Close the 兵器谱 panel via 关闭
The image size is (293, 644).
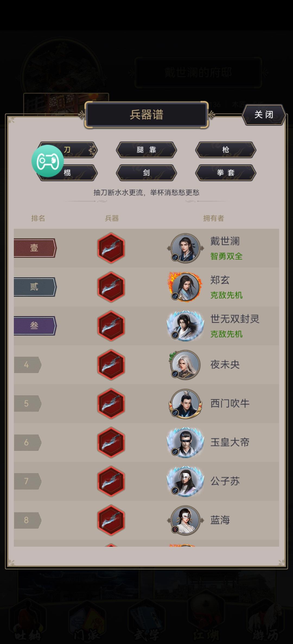pos(264,115)
